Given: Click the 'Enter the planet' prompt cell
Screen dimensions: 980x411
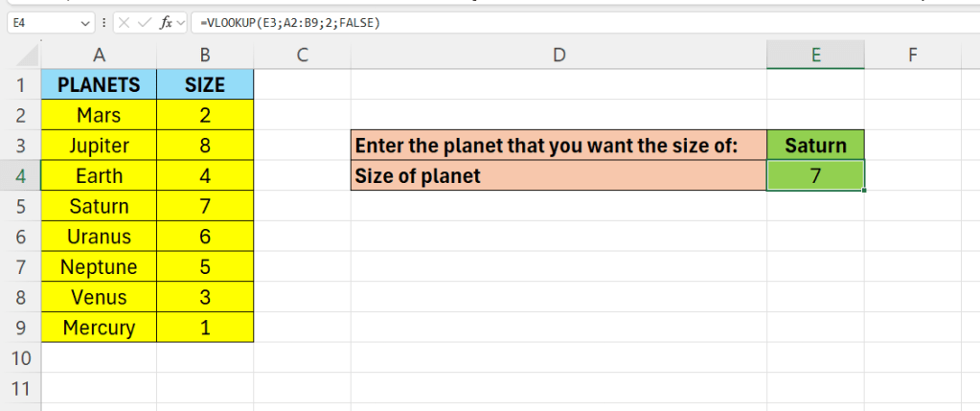Looking at the screenshot, I should 558,147.
